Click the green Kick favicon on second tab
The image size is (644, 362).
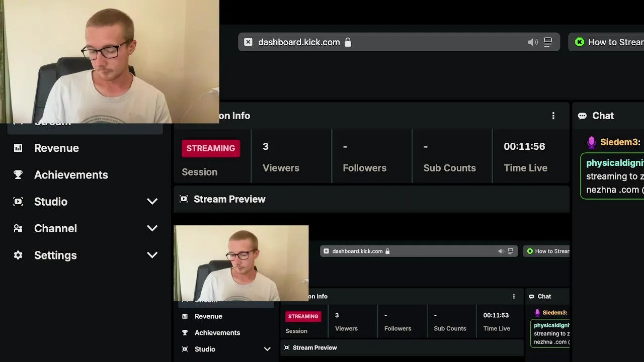pos(580,42)
